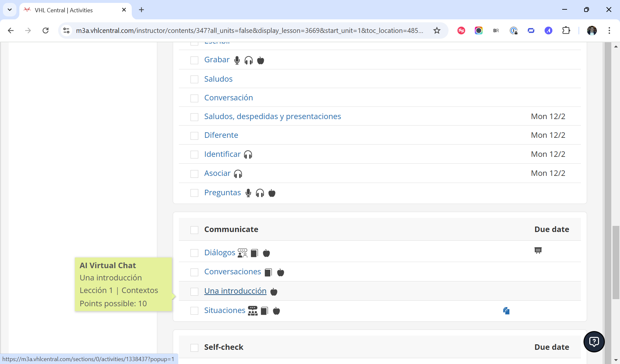620x364 pixels.
Task: Open the tab search dropdown arrow
Action: pyautogui.click(x=10, y=10)
